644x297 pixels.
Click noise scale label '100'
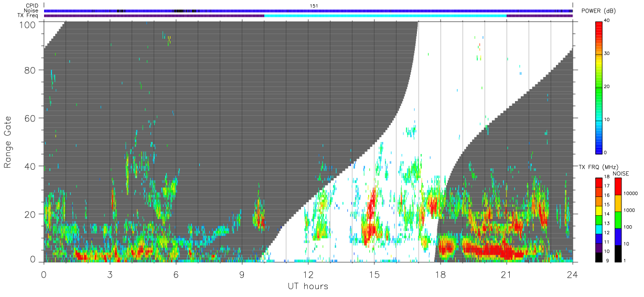(628, 227)
